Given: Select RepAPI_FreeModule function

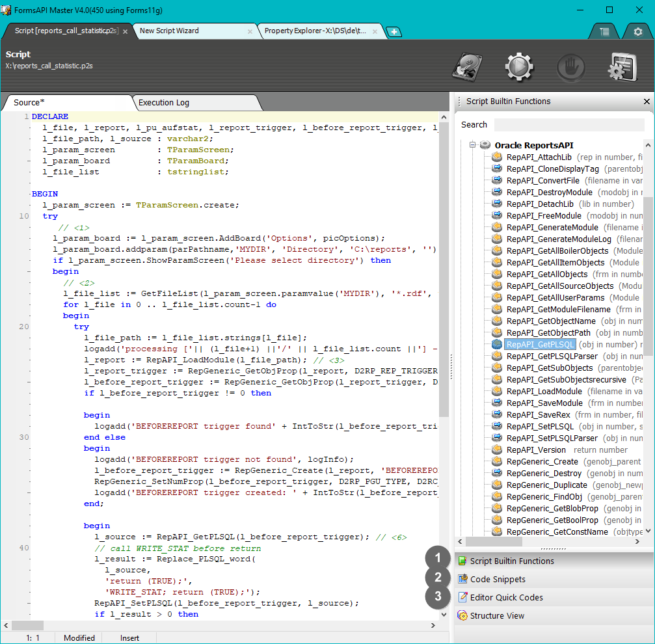Looking at the screenshot, I should (x=544, y=216).
